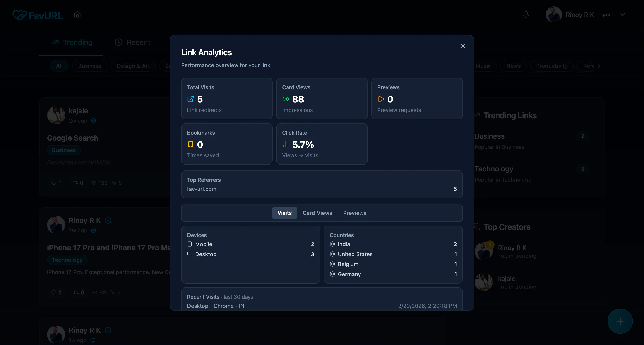644x345 pixels.
Task: Open notifications bell
Action: (526, 15)
